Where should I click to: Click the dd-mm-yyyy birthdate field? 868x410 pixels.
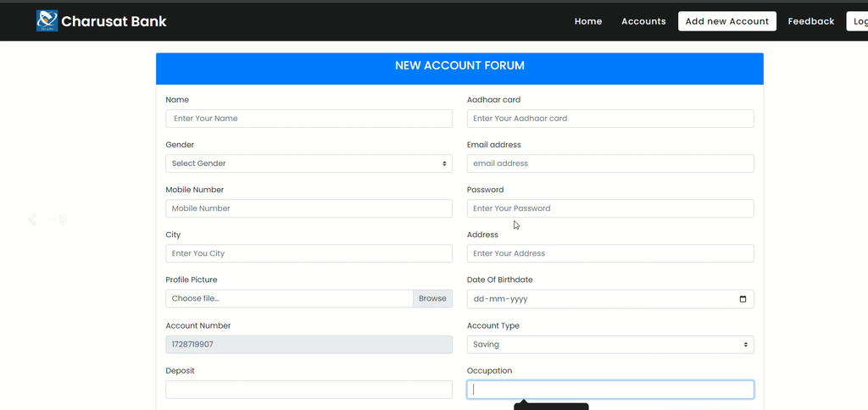(610, 299)
